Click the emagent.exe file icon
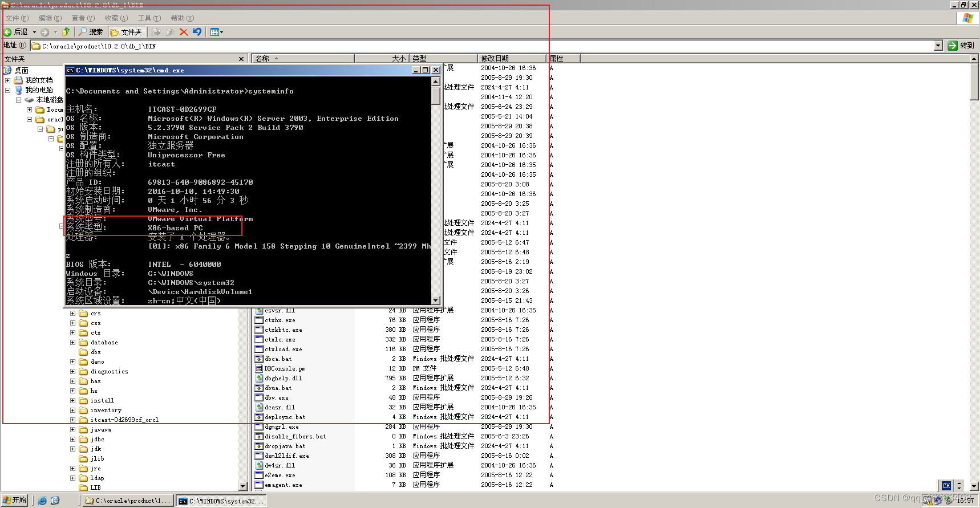Viewport: 980px width, 508px height. [259, 485]
